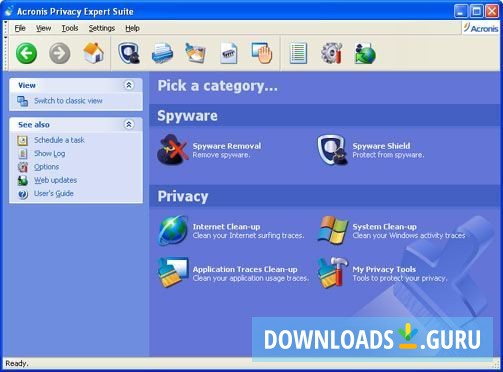Click the window with hand toolbar icon

coord(262,53)
